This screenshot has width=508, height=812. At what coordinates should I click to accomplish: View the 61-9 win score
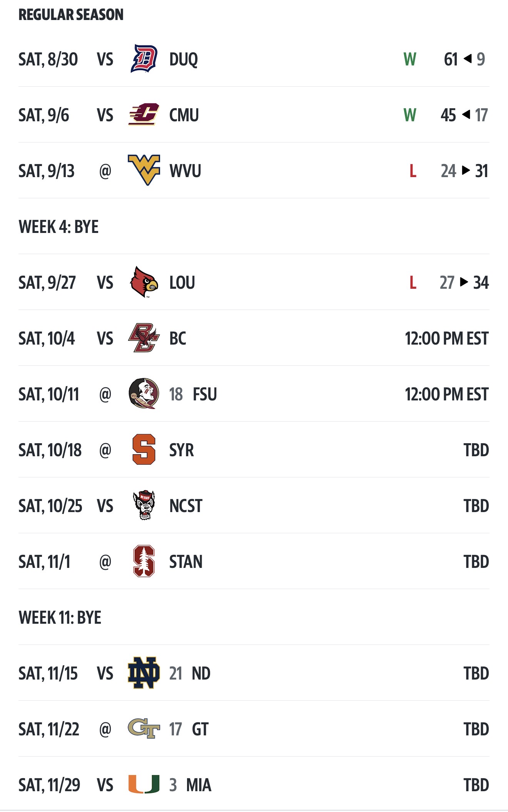[464, 59]
